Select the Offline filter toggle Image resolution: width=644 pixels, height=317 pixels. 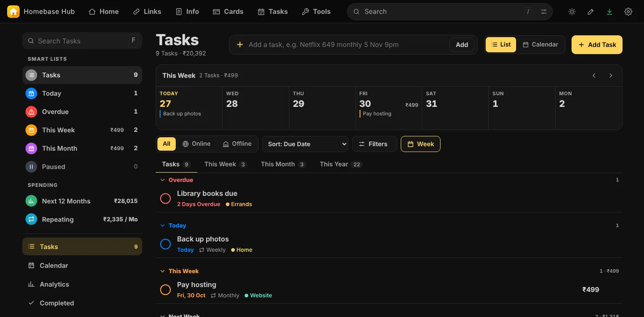click(237, 144)
